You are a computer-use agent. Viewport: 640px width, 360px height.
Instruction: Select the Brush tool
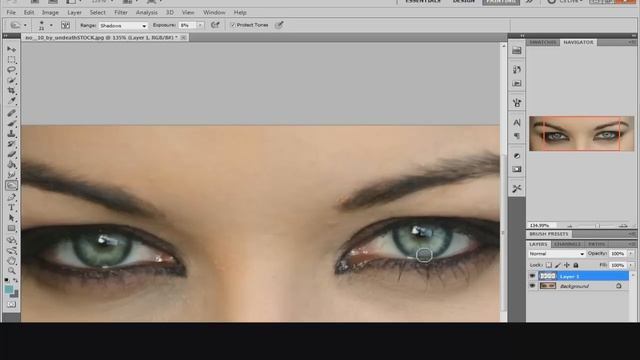pyautogui.click(x=11, y=123)
